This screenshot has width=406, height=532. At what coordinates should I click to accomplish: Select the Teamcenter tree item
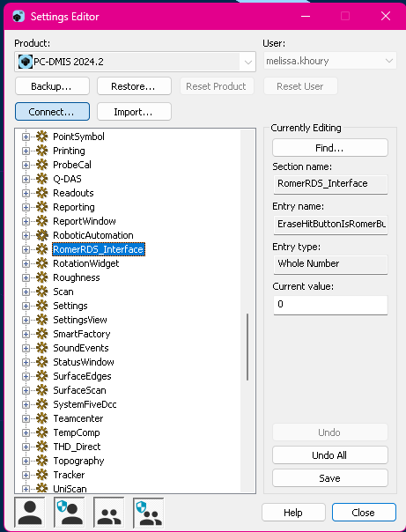pyautogui.click(x=78, y=418)
